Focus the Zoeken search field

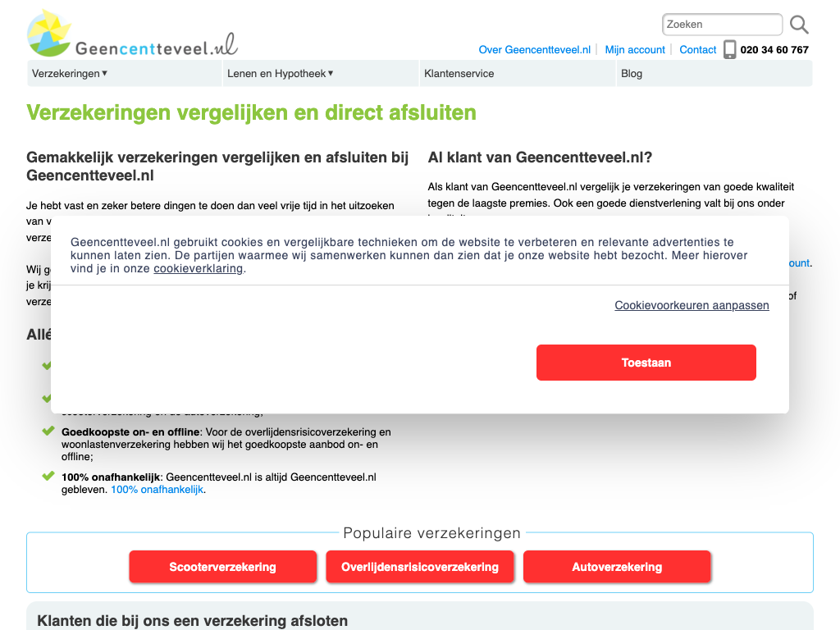722,25
